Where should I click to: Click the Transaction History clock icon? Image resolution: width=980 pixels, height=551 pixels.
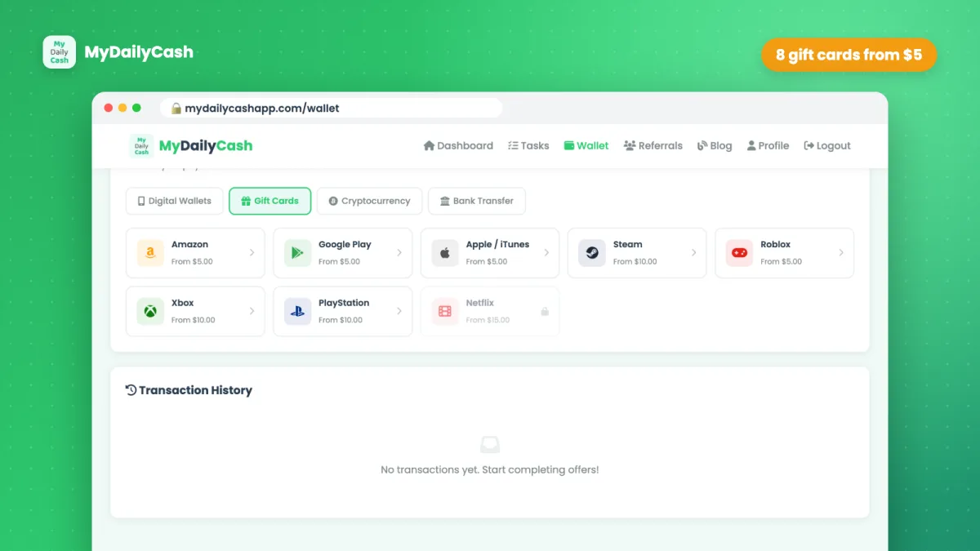pyautogui.click(x=131, y=390)
